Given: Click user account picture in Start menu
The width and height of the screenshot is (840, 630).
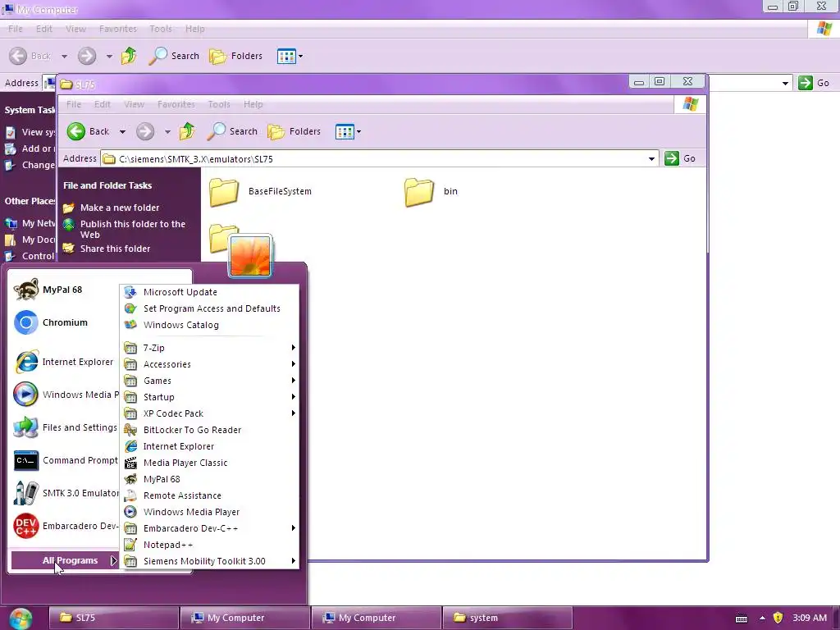Looking at the screenshot, I should [x=250, y=256].
